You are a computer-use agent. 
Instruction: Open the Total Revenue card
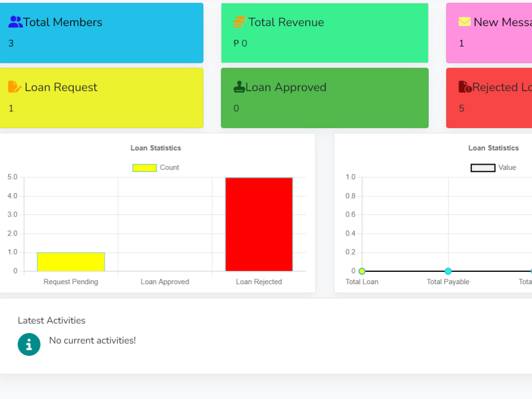[x=325, y=33]
